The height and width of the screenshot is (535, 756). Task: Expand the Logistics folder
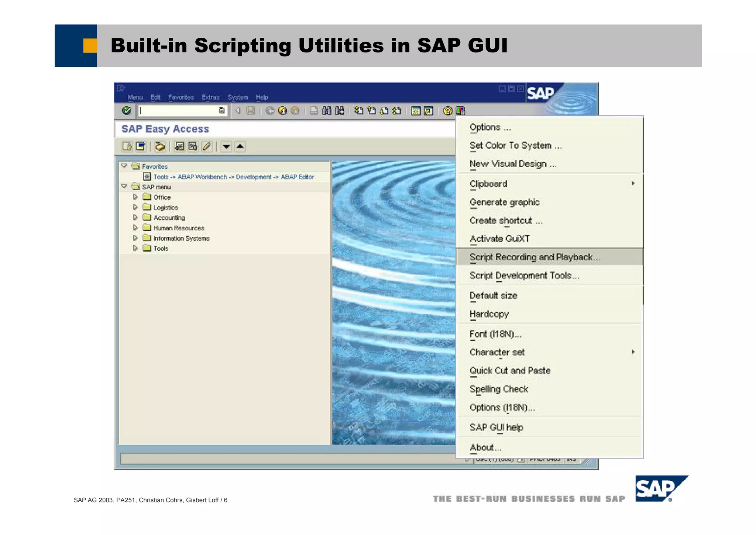(135, 207)
